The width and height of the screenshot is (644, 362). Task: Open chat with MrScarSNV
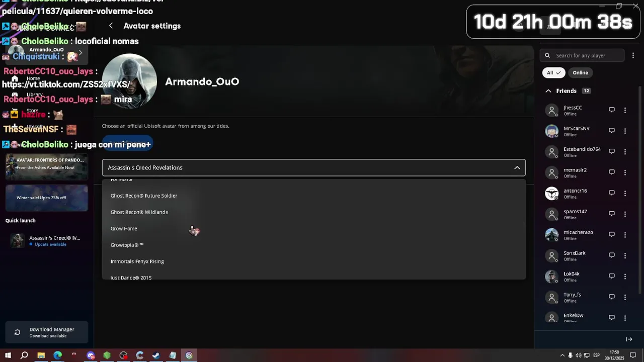click(612, 131)
